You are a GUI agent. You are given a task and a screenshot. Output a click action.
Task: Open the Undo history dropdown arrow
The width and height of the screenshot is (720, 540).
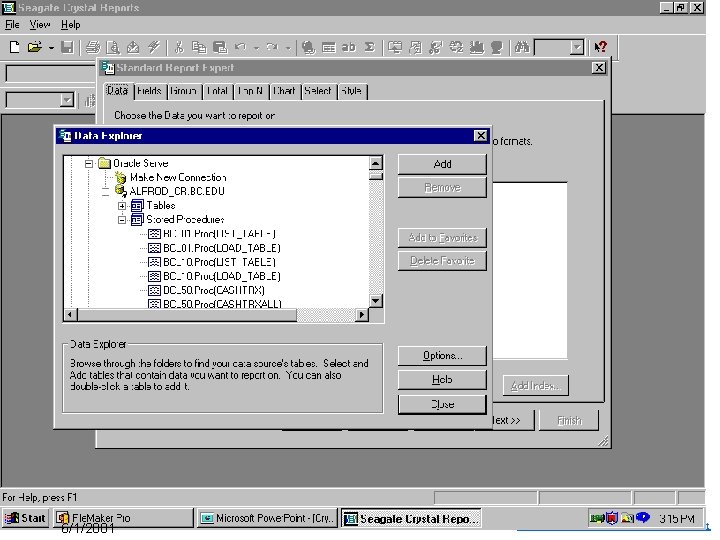(x=257, y=48)
